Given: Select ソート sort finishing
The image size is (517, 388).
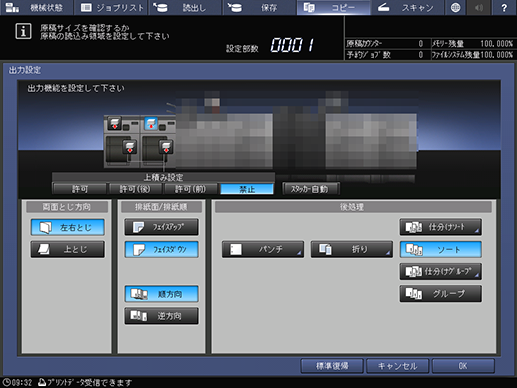Looking at the screenshot, I should click(x=441, y=249).
